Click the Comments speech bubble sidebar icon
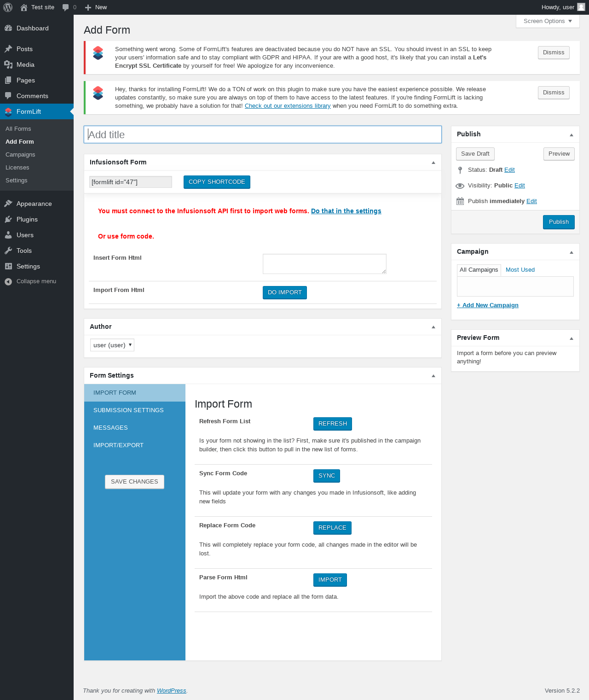 coord(8,96)
